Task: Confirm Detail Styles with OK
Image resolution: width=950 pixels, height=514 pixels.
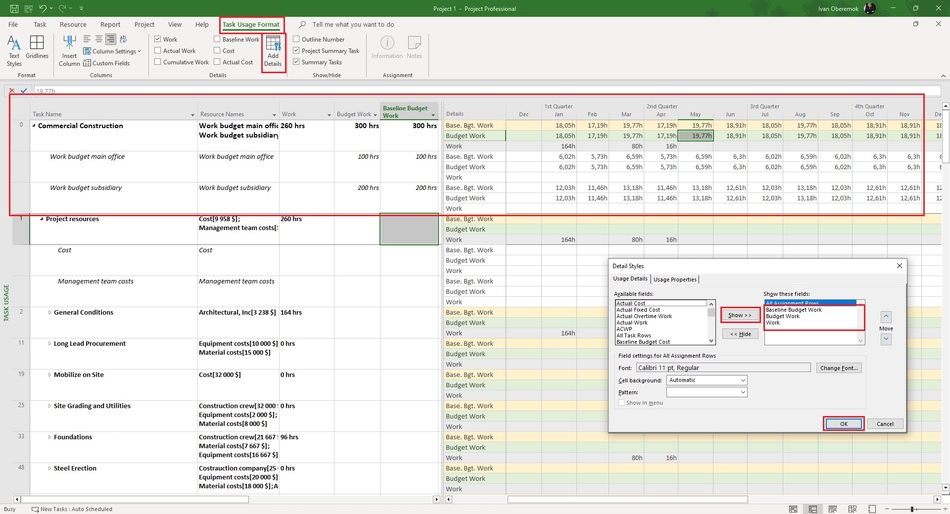Action: click(843, 424)
